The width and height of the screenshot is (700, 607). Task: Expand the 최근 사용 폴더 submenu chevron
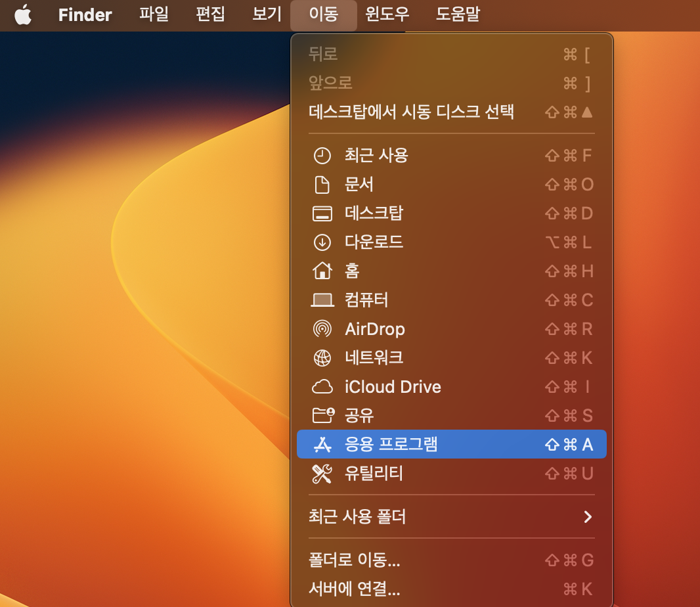(x=588, y=516)
